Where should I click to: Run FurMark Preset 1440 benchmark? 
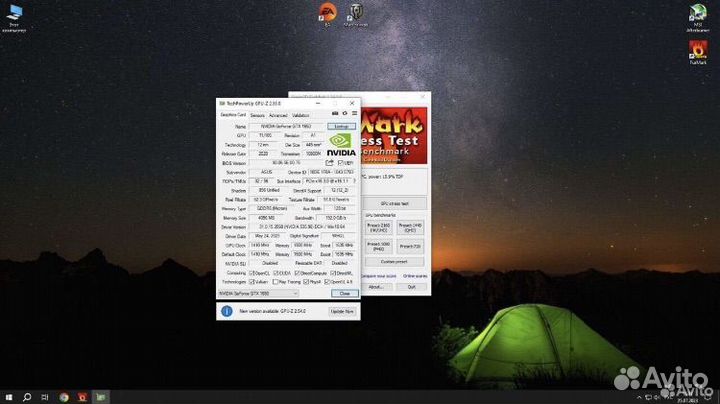click(x=410, y=228)
